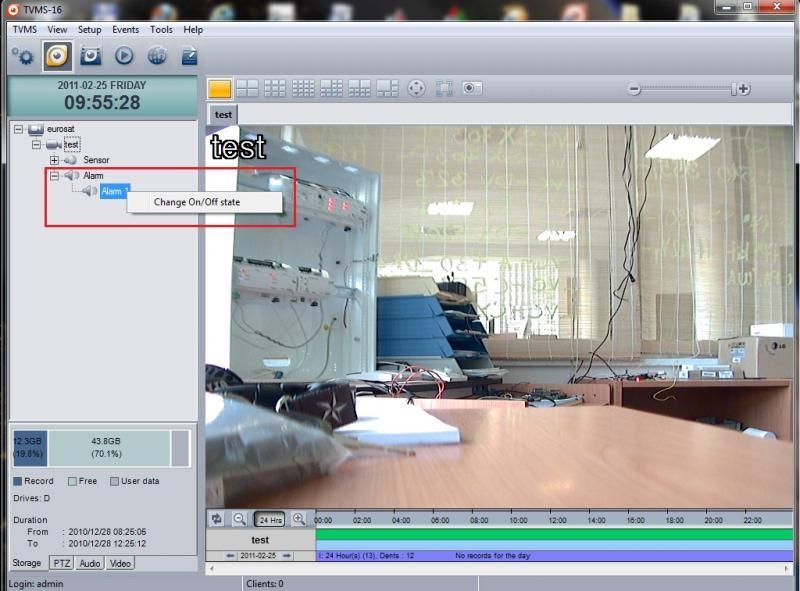Click the timeline refresh icon
The image size is (800, 591).
(x=217, y=519)
